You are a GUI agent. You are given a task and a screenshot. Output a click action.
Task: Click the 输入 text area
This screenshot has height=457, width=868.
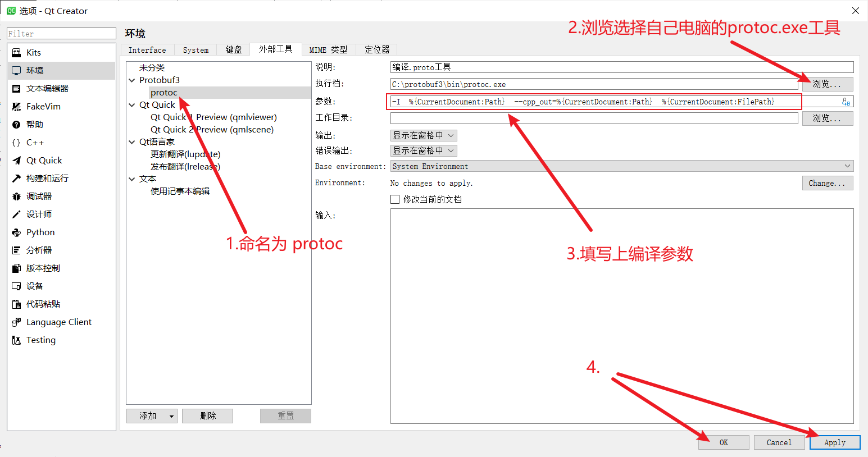point(622,316)
